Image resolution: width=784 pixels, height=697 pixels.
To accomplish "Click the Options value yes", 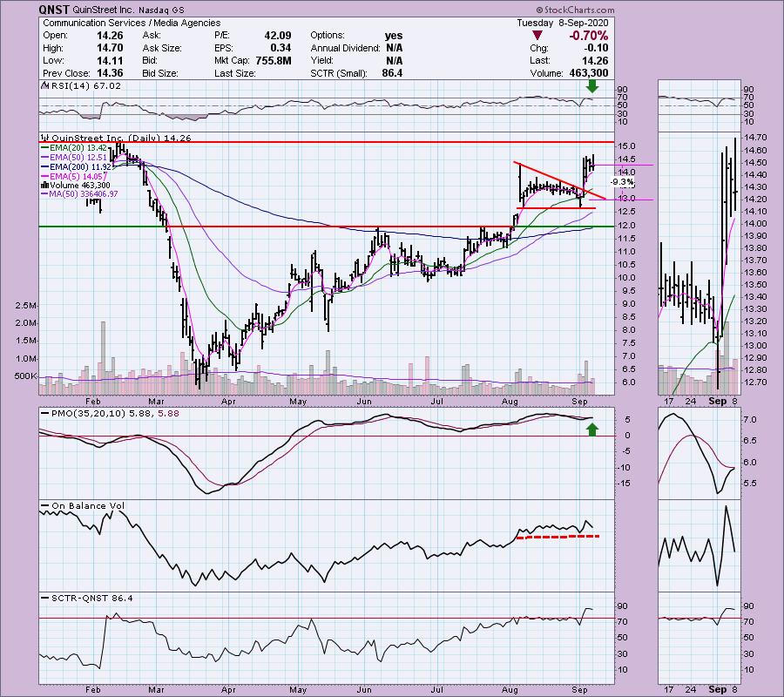I will pos(394,36).
